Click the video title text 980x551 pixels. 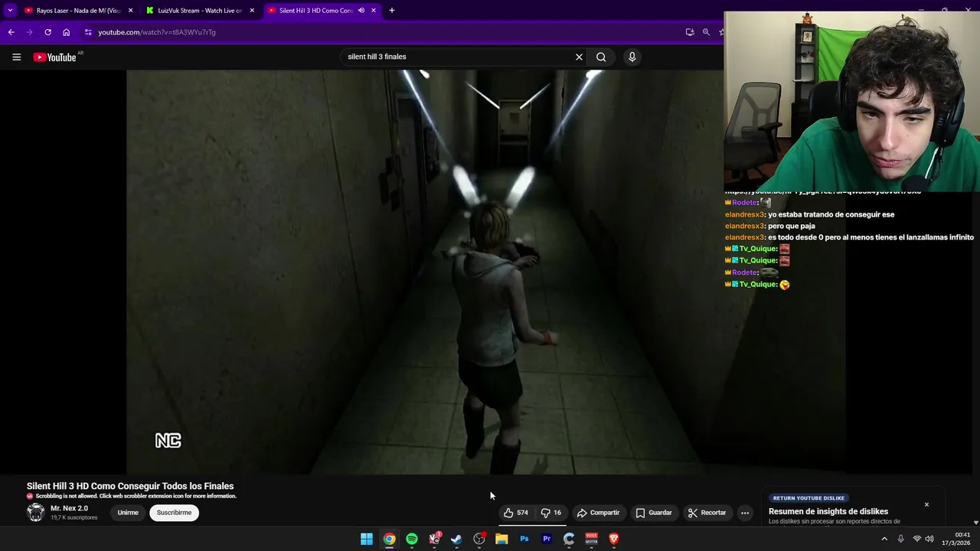tap(130, 486)
